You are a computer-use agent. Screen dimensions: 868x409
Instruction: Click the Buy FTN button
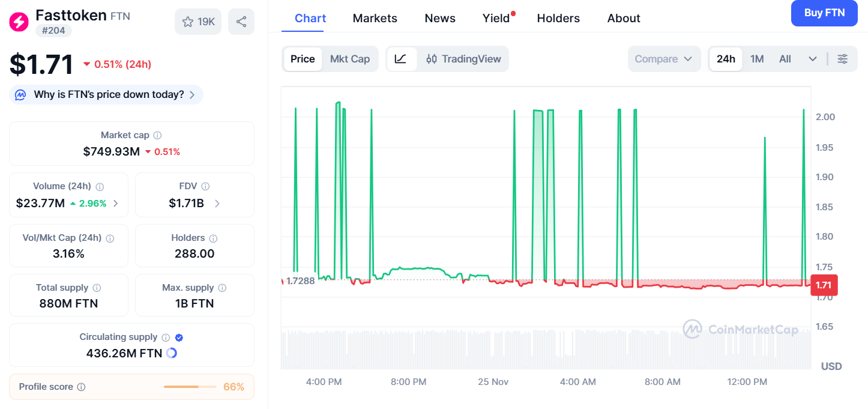click(x=824, y=13)
